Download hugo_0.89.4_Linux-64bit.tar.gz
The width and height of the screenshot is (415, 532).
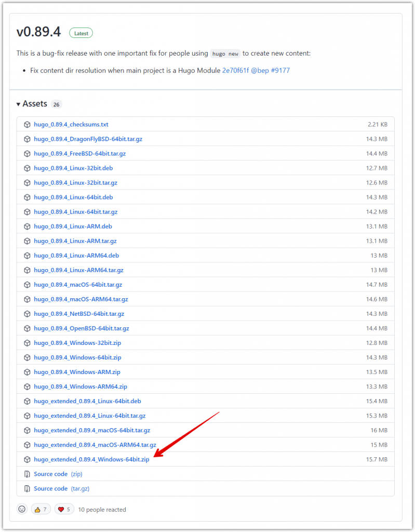click(76, 212)
